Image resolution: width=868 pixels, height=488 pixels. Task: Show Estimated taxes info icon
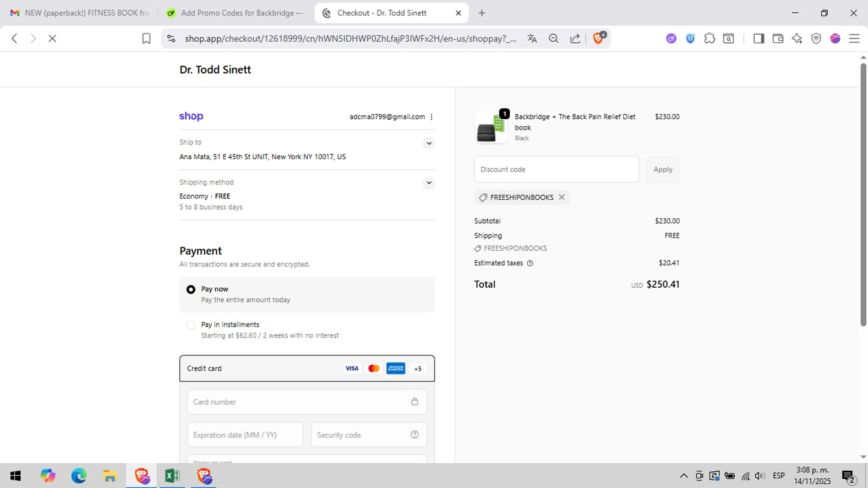[530, 263]
